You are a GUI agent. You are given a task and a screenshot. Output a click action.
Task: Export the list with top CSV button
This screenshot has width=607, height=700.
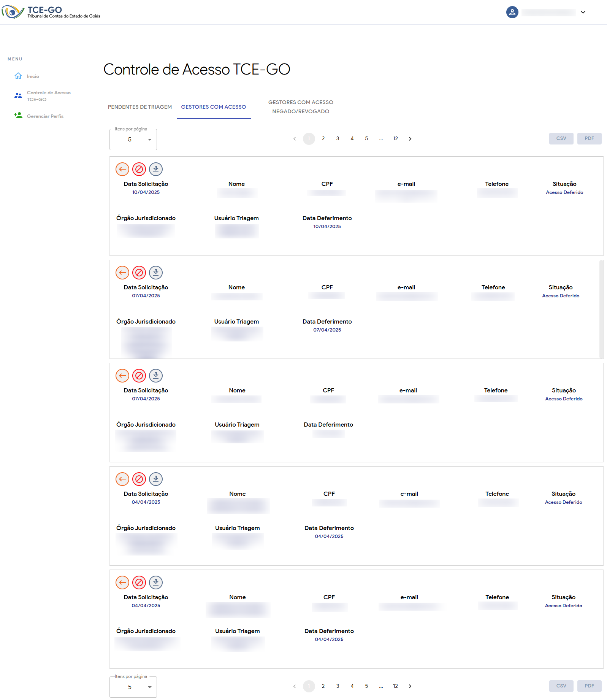(561, 138)
